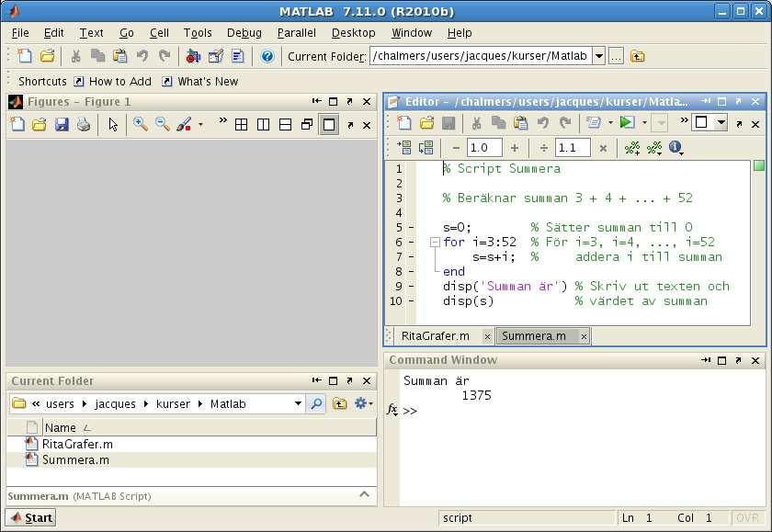Open file via main toolbar folder icon

pyautogui.click(x=47, y=56)
